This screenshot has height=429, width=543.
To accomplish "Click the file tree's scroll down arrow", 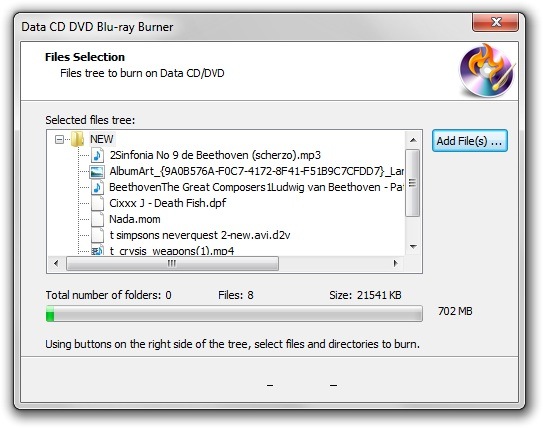I will click(x=413, y=247).
